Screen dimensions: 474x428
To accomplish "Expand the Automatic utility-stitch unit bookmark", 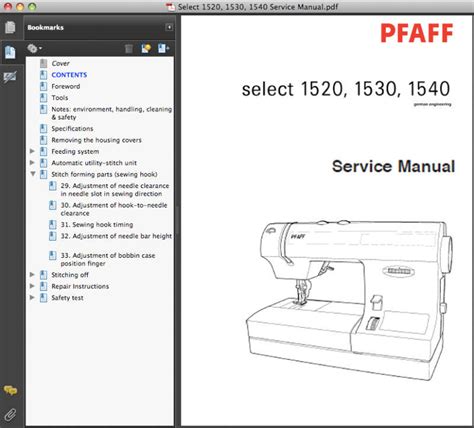I will coord(32,163).
